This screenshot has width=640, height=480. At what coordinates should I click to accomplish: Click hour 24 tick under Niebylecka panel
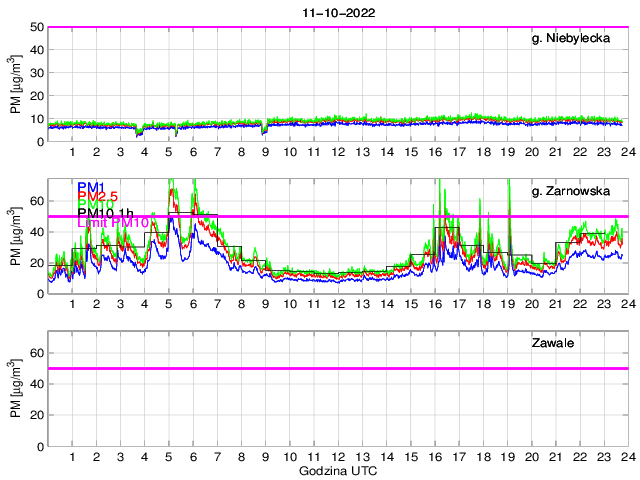(x=627, y=152)
